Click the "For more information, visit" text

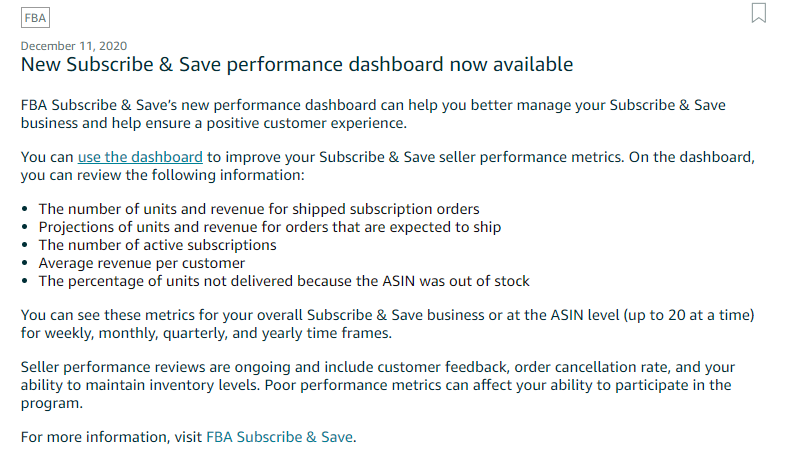[x=111, y=437]
